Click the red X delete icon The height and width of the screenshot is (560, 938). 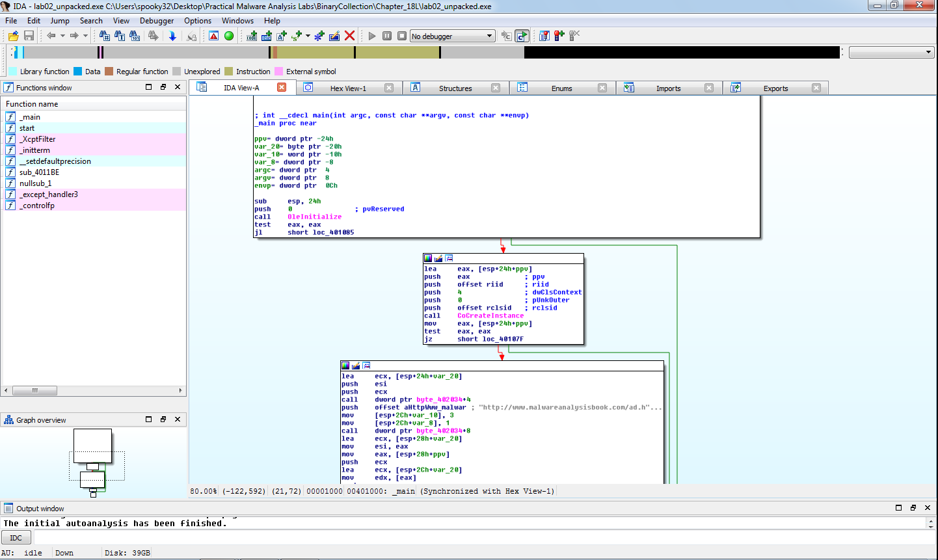click(349, 36)
